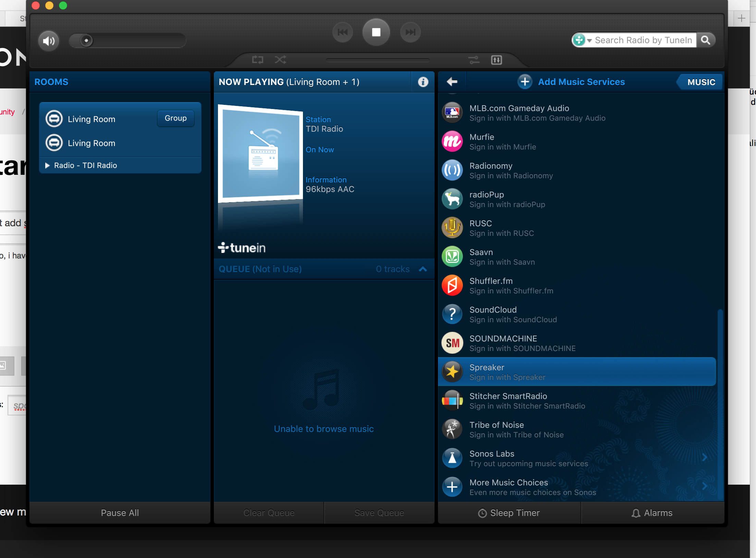The height and width of the screenshot is (558, 756).
Task: Click the Add Music Services plus icon
Action: pyautogui.click(x=525, y=82)
